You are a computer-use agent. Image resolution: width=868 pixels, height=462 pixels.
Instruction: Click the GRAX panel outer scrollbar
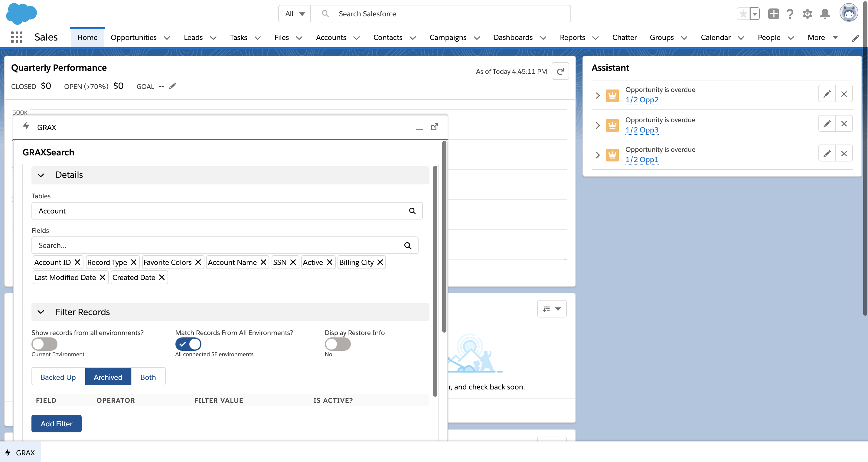(x=444, y=236)
